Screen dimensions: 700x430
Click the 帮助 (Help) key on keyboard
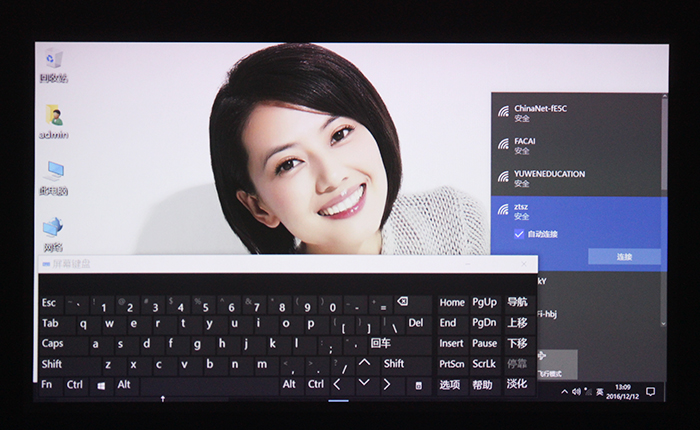[x=484, y=384]
